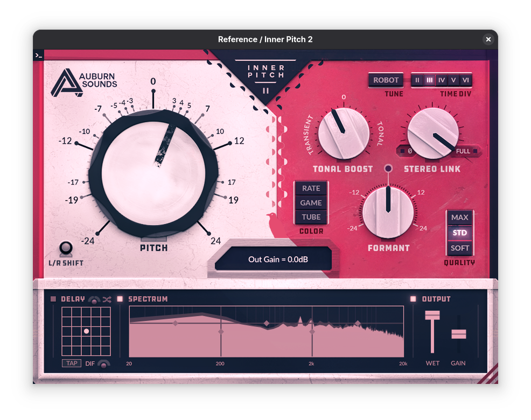Click the delay shuffle arrows icon
This screenshot has width=531, height=420.
[107, 299]
